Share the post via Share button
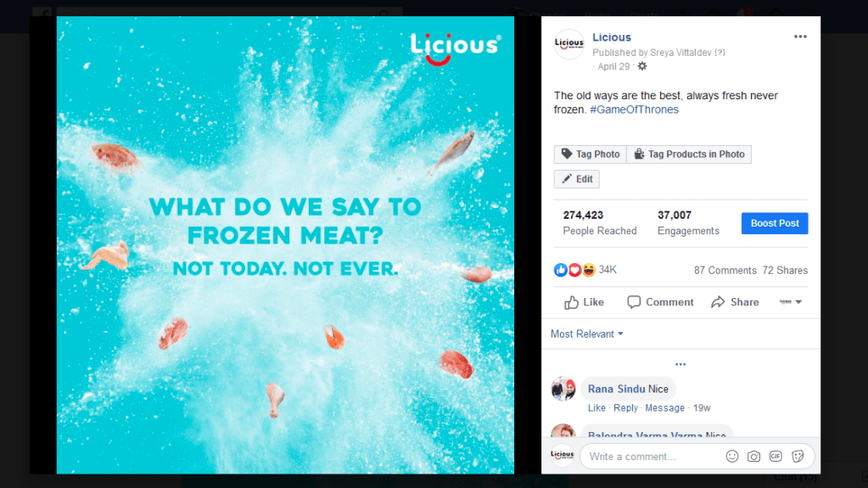This screenshot has height=488, width=868. pos(735,302)
